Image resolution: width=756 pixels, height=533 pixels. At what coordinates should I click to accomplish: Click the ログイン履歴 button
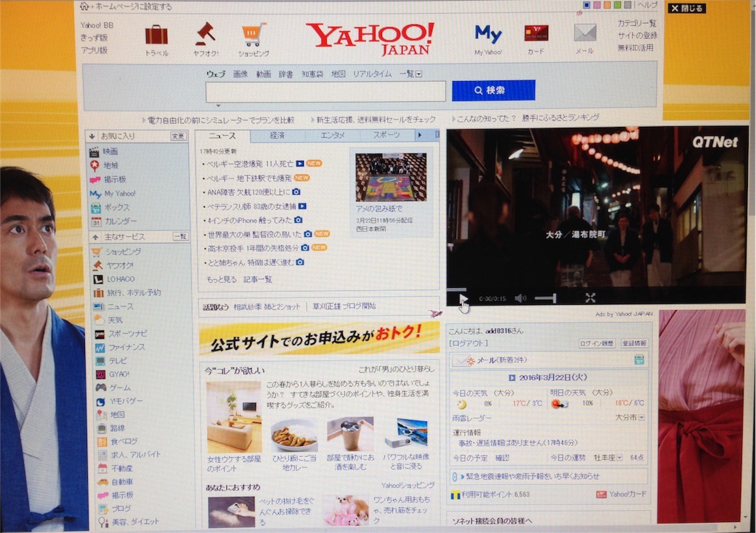click(597, 343)
